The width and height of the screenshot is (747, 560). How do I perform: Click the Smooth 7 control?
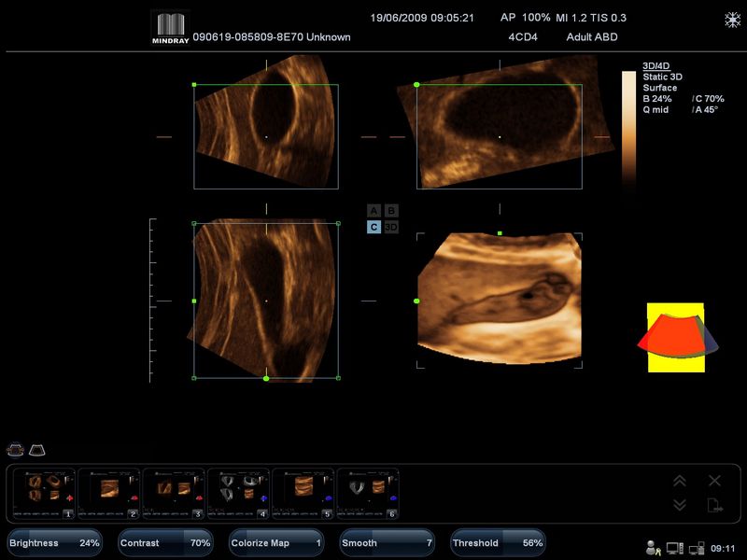(x=388, y=542)
